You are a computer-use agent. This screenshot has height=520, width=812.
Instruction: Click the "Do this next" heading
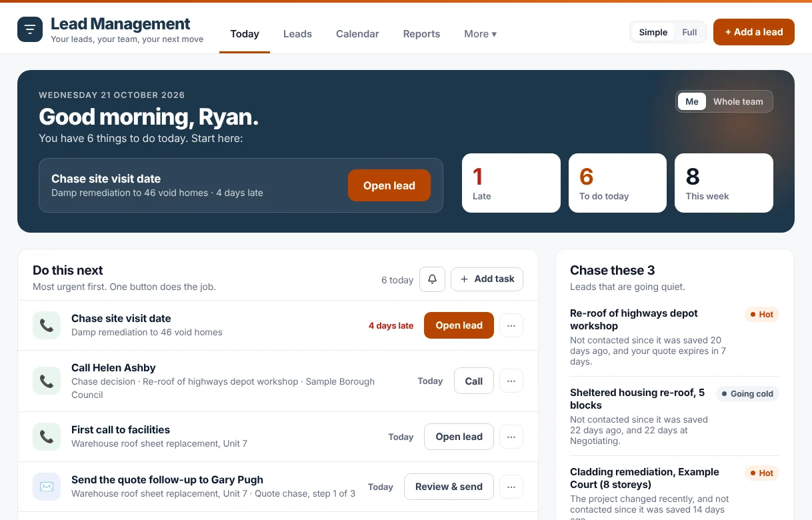coord(68,270)
